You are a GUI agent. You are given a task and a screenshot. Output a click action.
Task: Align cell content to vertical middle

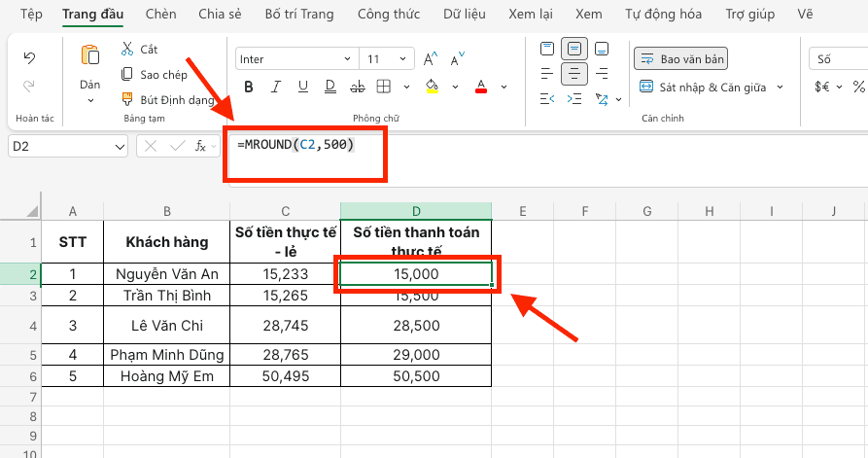pyautogui.click(x=574, y=49)
